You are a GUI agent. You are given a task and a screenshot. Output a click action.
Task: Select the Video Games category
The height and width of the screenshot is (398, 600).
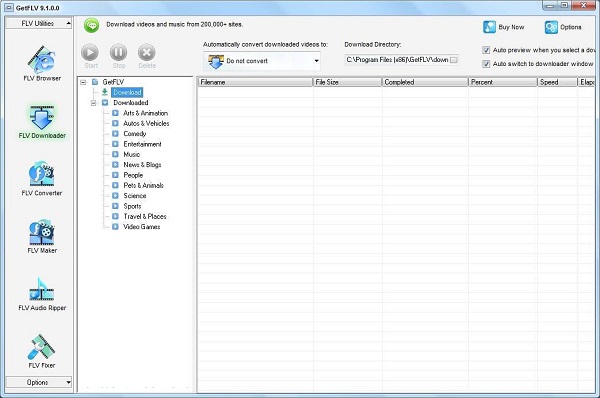click(142, 227)
